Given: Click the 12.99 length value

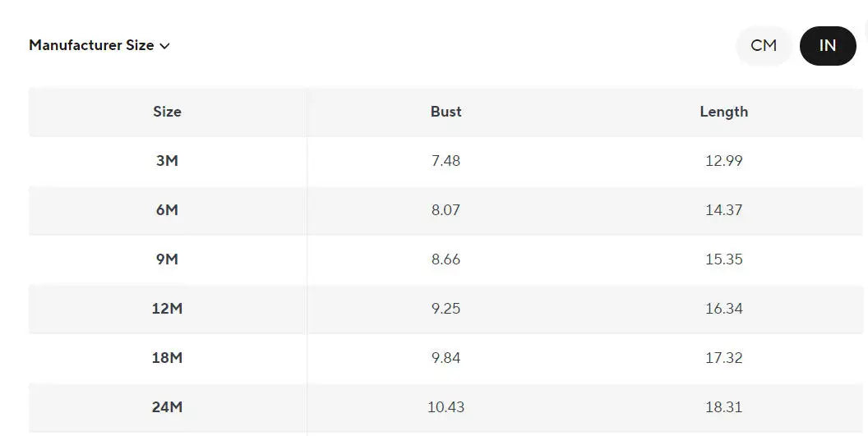Looking at the screenshot, I should (723, 161).
